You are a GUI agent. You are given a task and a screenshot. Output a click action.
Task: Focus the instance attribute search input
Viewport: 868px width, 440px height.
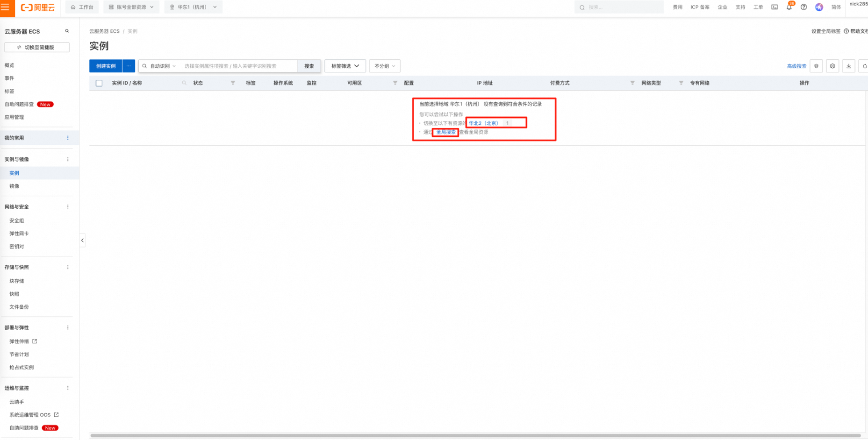pos(238,66)
